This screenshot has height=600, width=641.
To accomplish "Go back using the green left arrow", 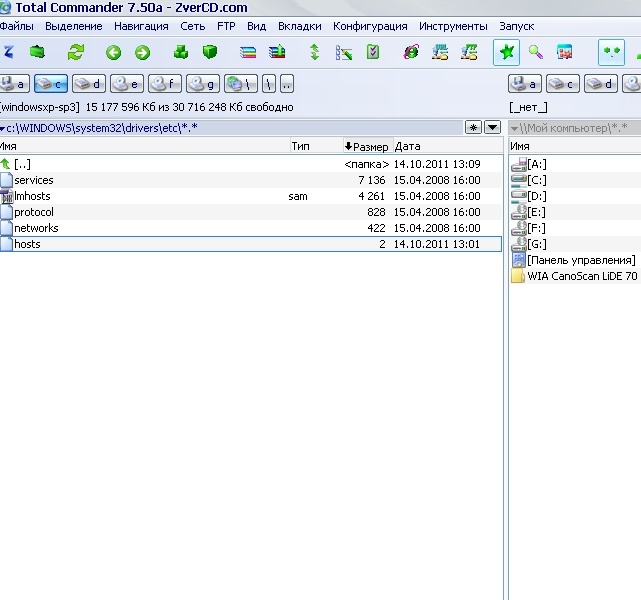I will click(113, 53).
